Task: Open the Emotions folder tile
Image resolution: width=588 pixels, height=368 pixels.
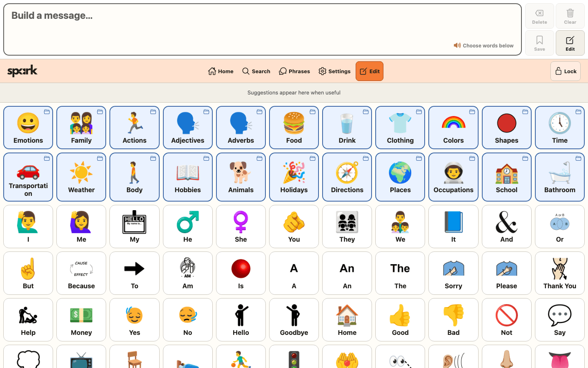Action: pyautogui.click(x=28, y=128)
